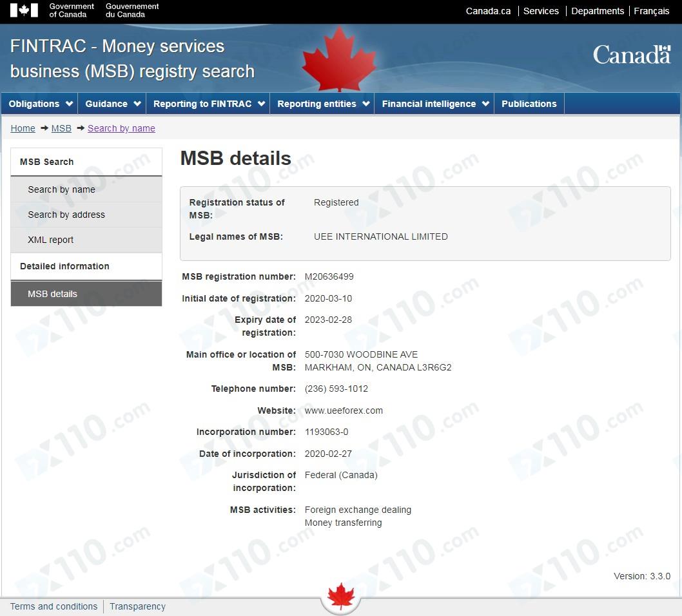
Task: Click the MARKHAM, ON, CANADA L3R6G2 line
Action: 378,367
